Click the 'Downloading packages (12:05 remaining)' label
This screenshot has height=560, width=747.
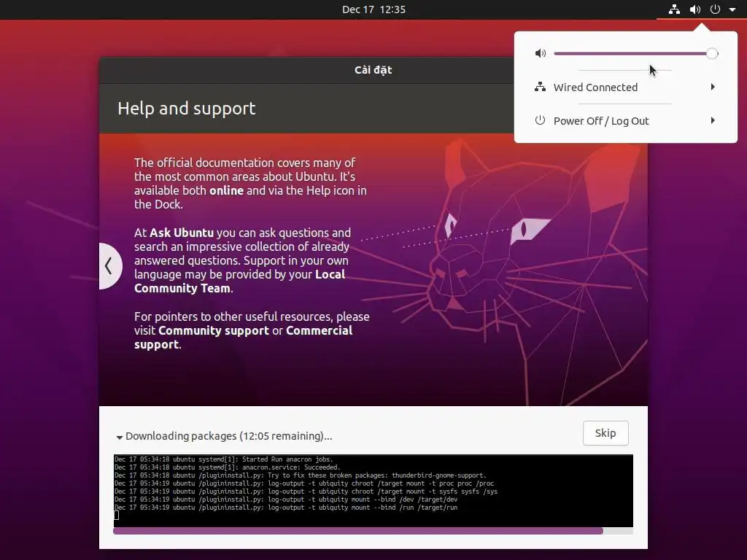coord(228,436)
